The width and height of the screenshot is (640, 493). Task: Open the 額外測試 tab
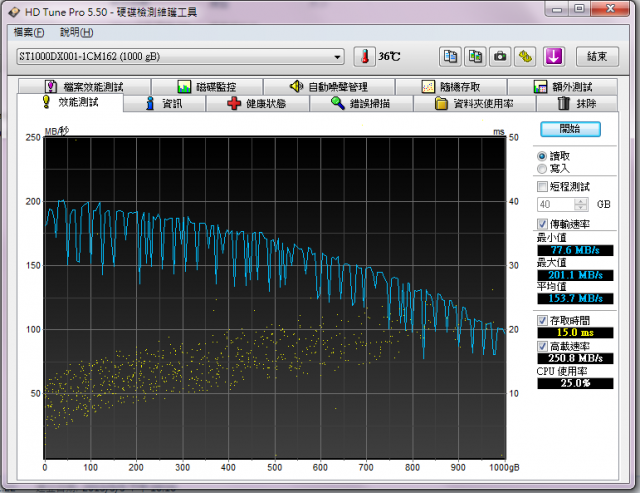(562, 87)
